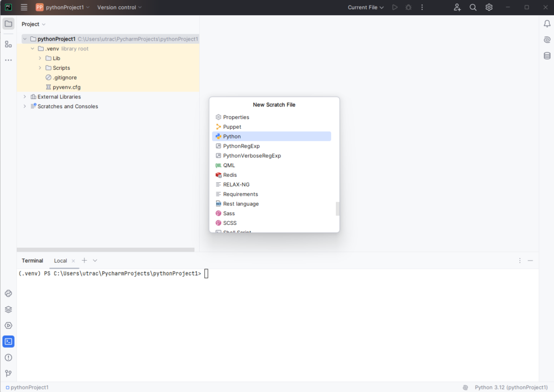Click the scratch file list scrollbar thumb
This screenshot has height=392, width=554.
338,209
